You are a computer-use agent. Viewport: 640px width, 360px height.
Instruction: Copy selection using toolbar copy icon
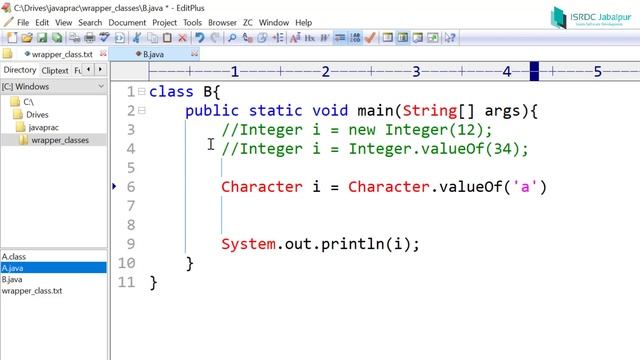[x=152, y=38]
